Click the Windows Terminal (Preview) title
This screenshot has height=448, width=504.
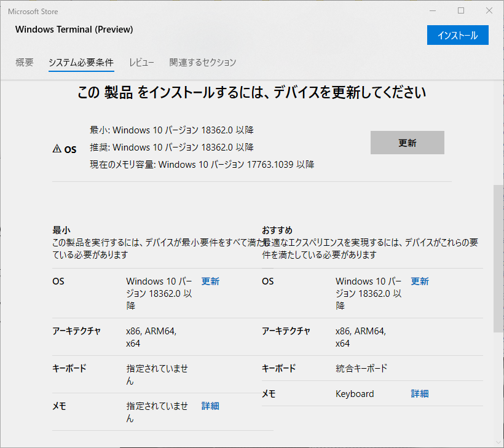(74, 29)
